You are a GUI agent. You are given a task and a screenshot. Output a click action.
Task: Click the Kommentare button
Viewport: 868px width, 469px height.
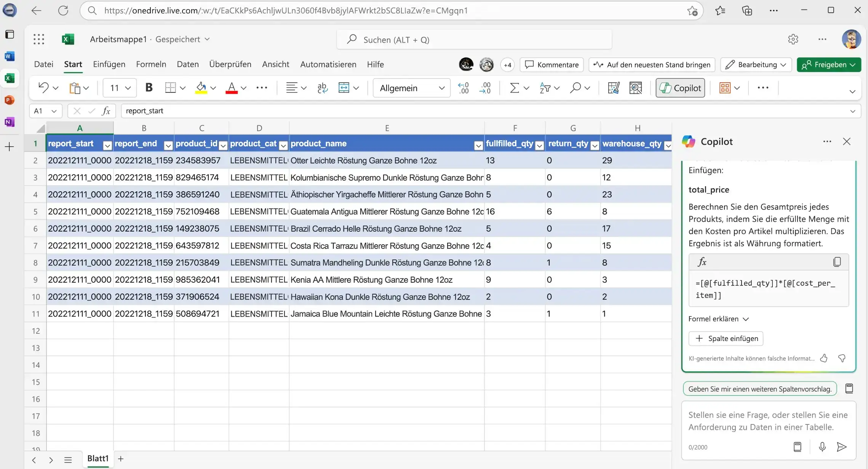coord(552,64)
